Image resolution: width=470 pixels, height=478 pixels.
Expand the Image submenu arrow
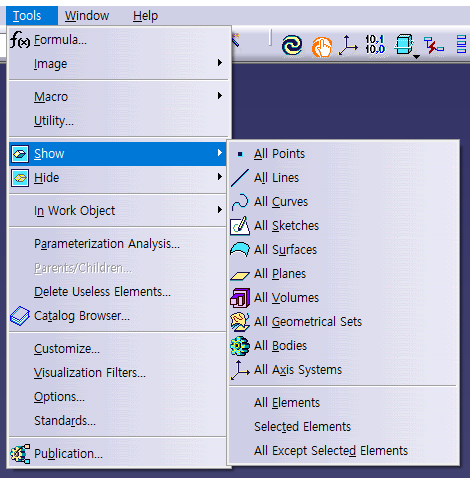pyautogui.click(x=220, y=63)
